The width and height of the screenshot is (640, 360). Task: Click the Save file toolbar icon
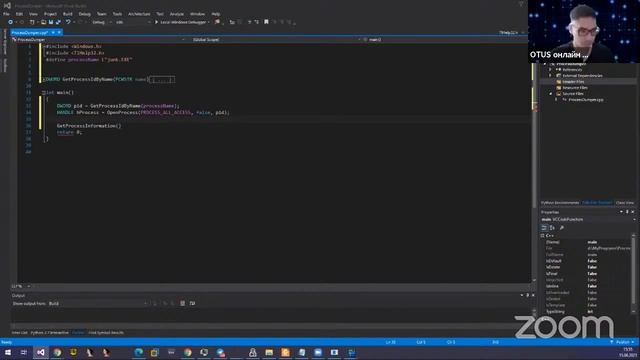click(51, 22)
